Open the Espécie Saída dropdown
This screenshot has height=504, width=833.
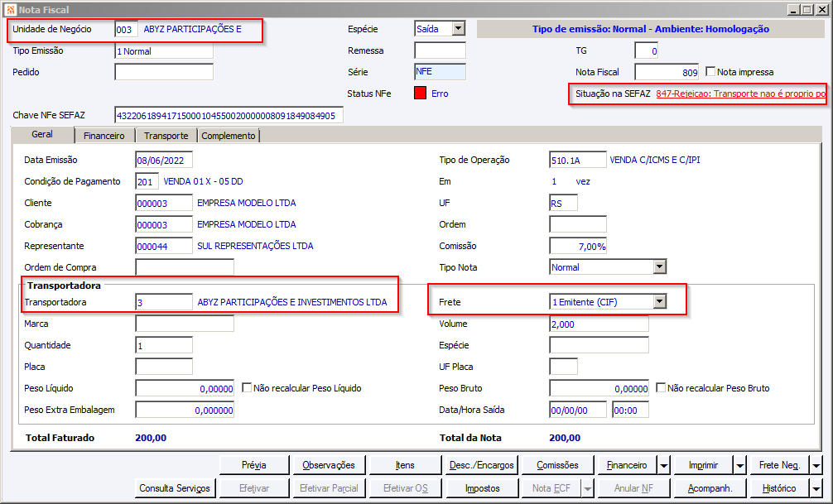point(459,29)
